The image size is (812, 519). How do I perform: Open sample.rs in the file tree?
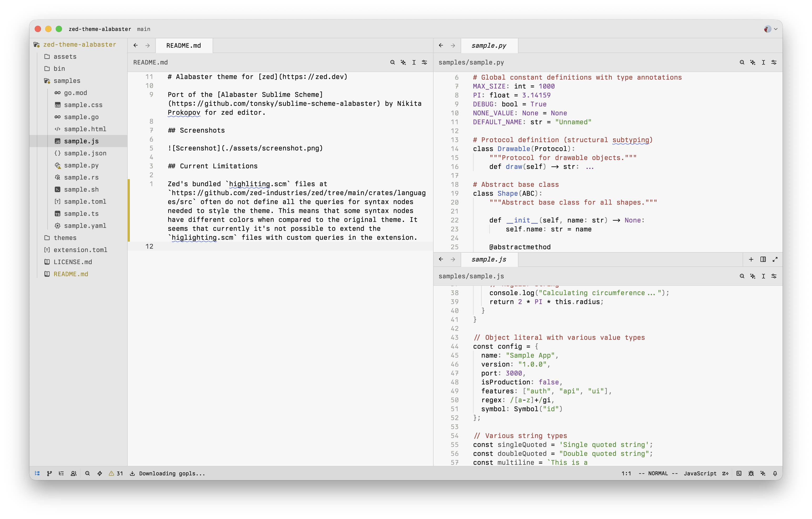(x=81, y=177)
